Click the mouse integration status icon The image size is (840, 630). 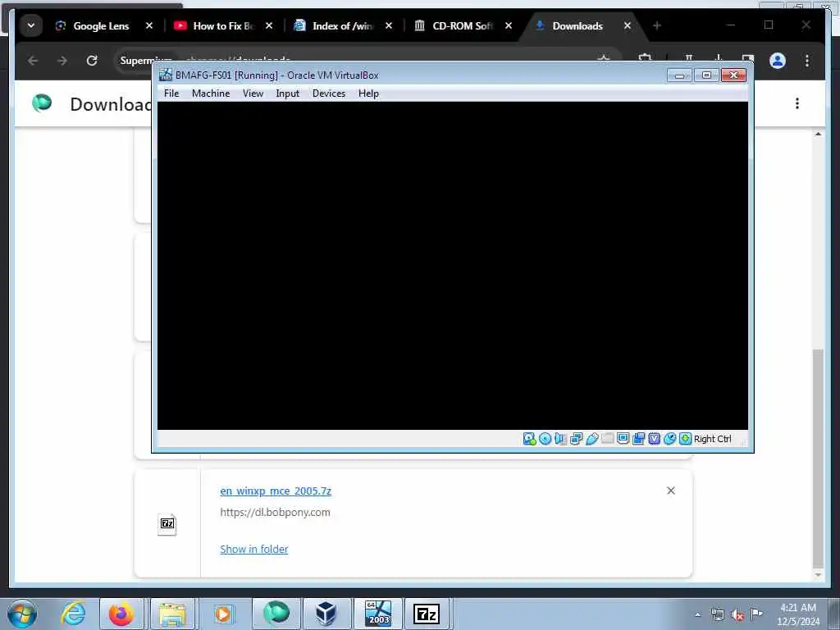(669, 439)
